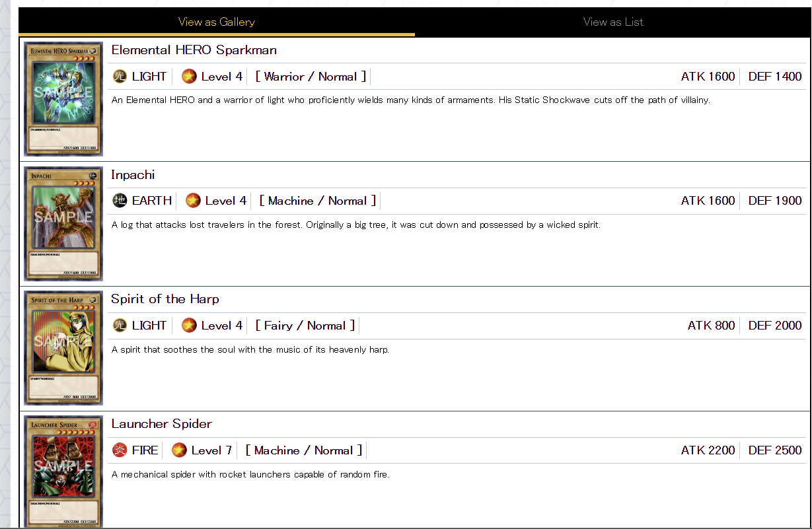Click the FIRE attribute icon for Launcher Spider

coord(120,450)
